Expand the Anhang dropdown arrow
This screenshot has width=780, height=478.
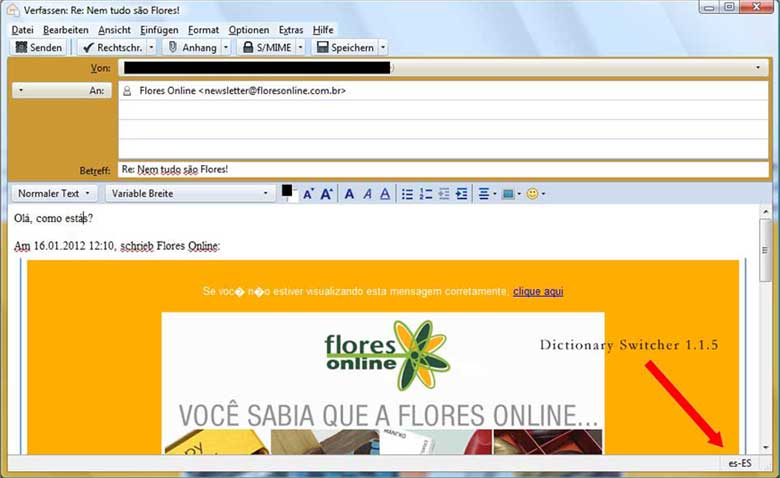click(226, 47)
